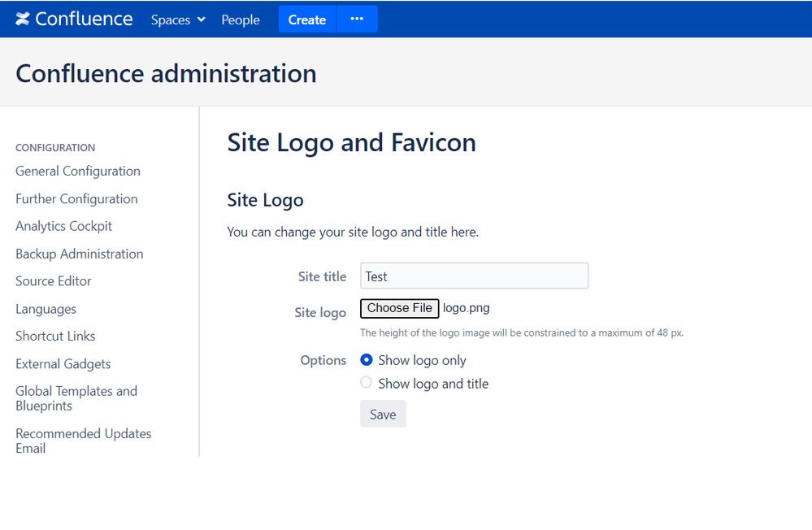Open the Source Editor settings
Image resolution: width=812 pixels, height=530 pixels.
pyautogui.click(x=54, y=280)
